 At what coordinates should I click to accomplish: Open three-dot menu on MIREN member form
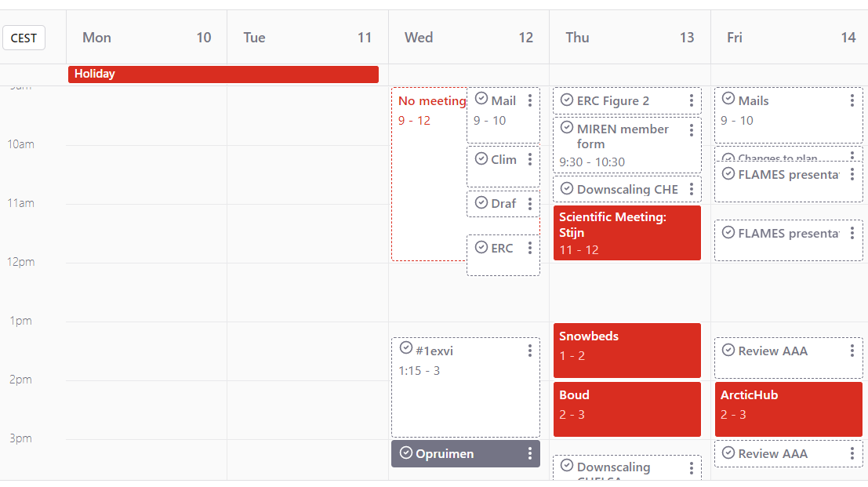(692, 130)
